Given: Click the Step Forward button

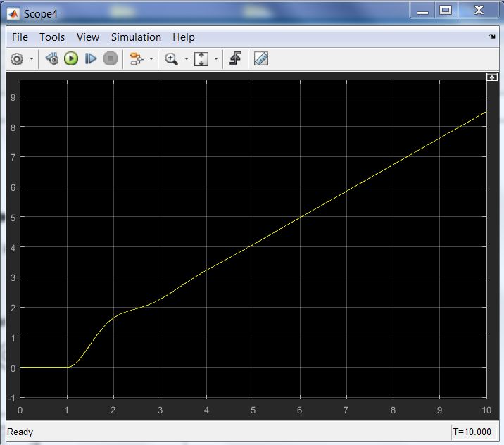Looking at the screenshot, I should [x=91, y=59].
